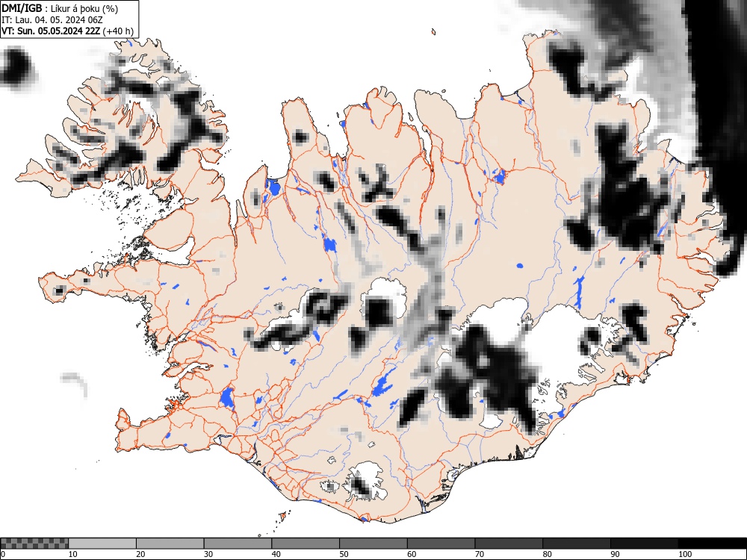Click the '80' legend scale label
747x560 pixels.
[x=547, y=554]
